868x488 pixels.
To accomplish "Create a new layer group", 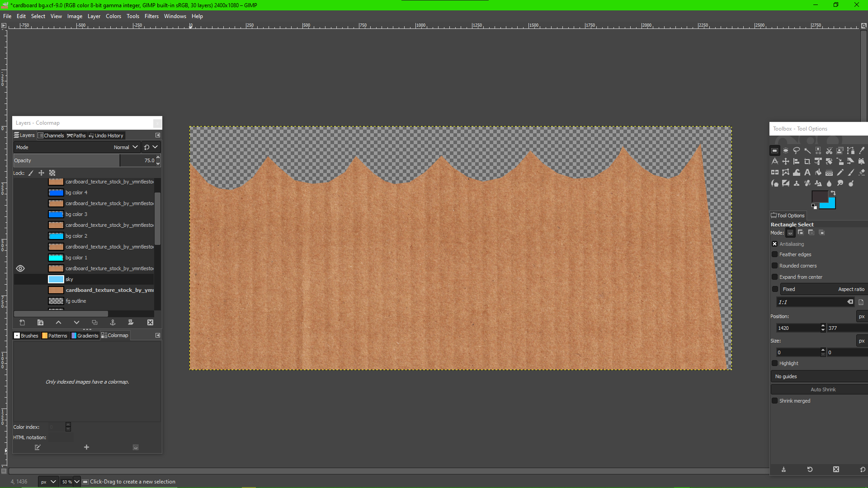I will pos(40,322).
